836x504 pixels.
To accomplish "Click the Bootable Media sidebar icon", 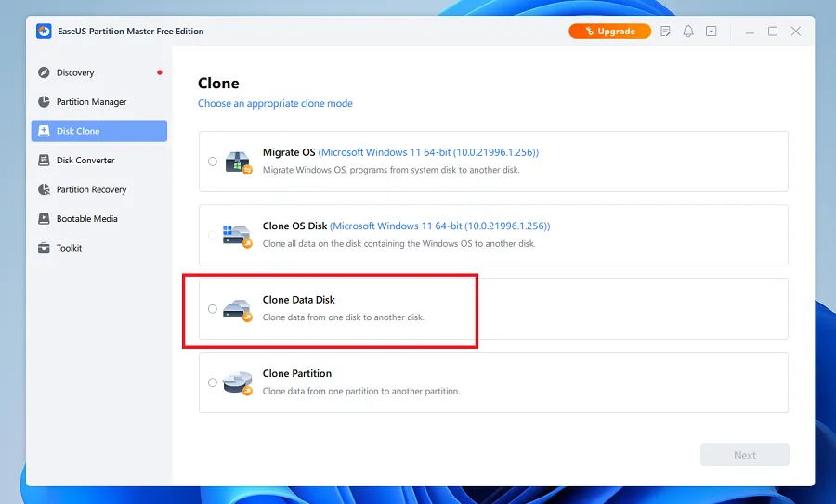I will [x=44, y=219].
